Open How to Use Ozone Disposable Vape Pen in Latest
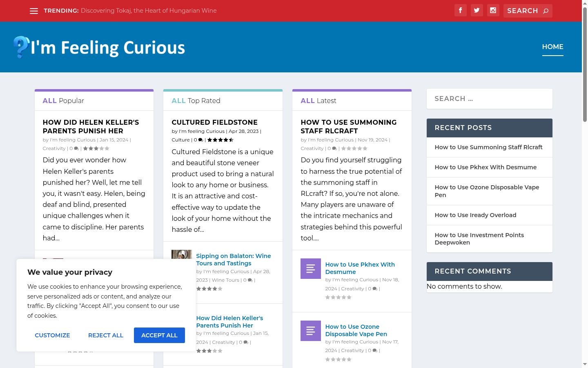This screenshot has width=588, height=368. [x=356, y=330]
